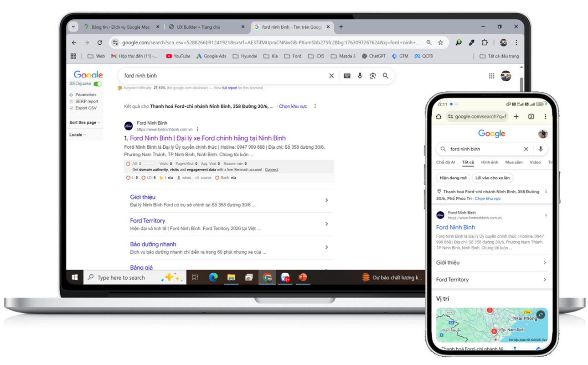Image resolution: width=588 pixels, height=365 pixels.
Task: Bookmark this page with the star icon
Action: click(440, 42)
